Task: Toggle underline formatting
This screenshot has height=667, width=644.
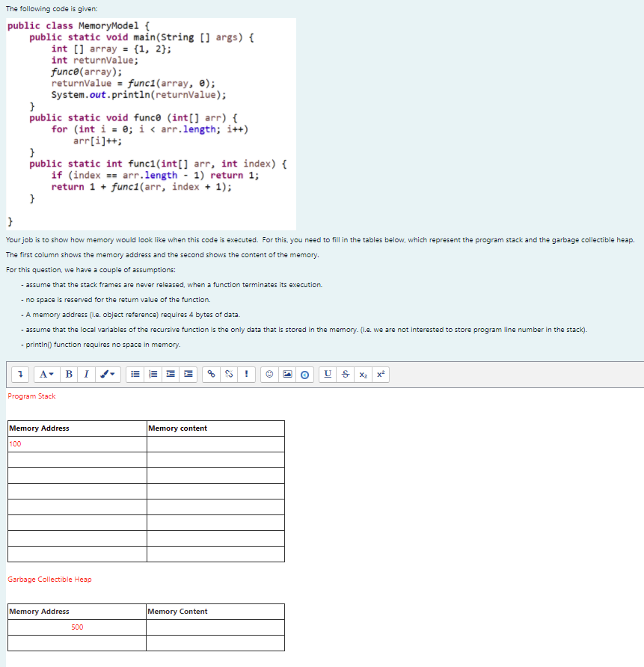Action: point(328,374)
